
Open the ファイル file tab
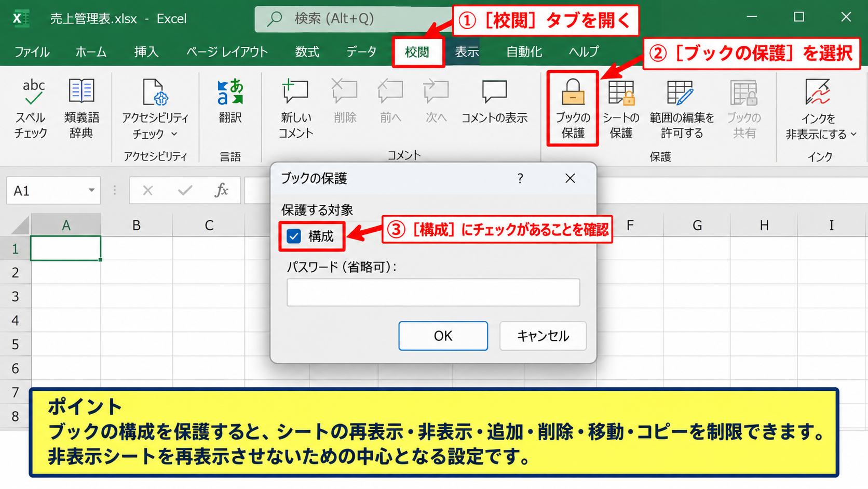pos(32,52)
